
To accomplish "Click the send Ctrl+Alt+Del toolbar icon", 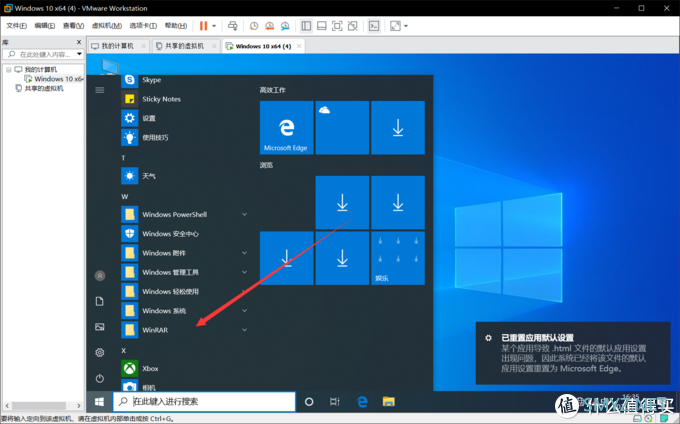I will [233, 26].
